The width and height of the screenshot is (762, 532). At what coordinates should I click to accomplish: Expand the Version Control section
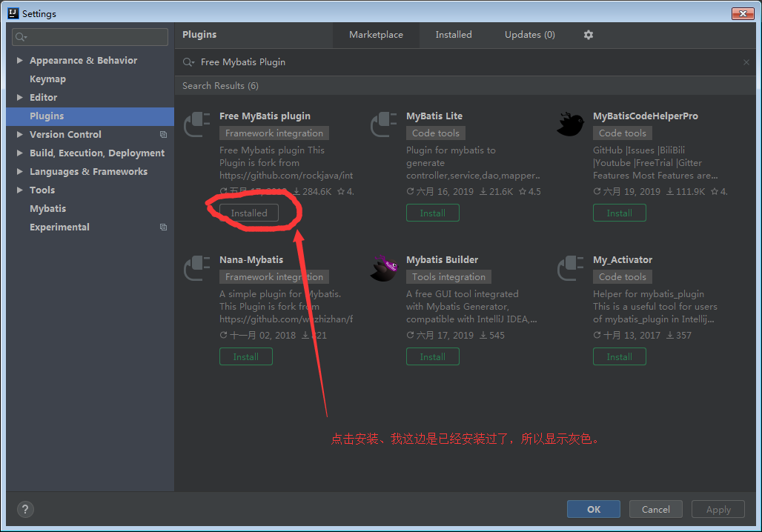[x=19, y=135]
